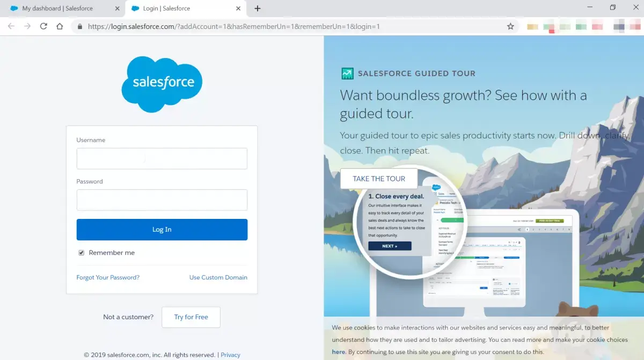The image size is (644, 360).
Task: Close the Login Salesforce tab
Action: click(239, 9)
